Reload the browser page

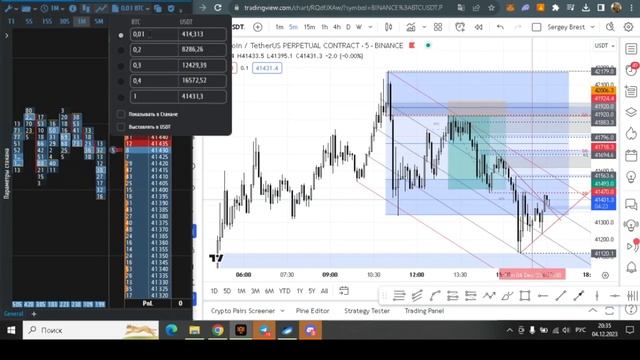coord(218,8)
